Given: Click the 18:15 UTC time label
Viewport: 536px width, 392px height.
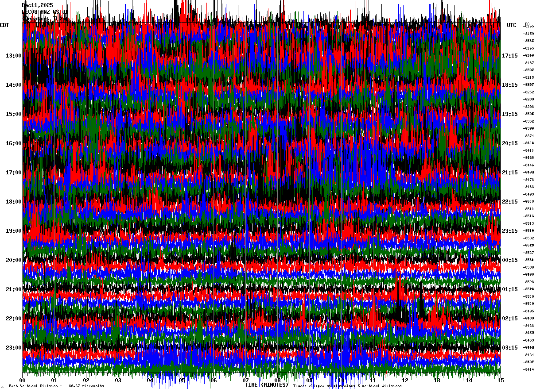Looking at the screenshot, I should point(510,85).
